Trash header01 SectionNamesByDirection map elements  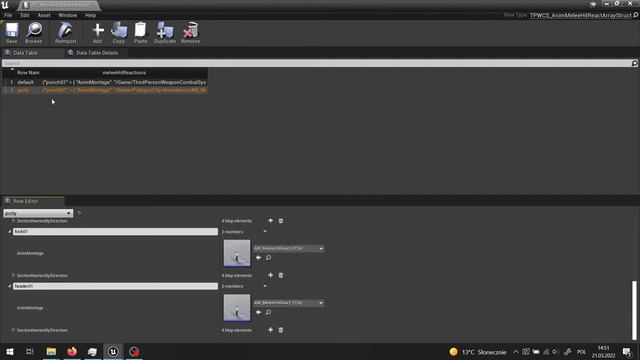(281, 330)
